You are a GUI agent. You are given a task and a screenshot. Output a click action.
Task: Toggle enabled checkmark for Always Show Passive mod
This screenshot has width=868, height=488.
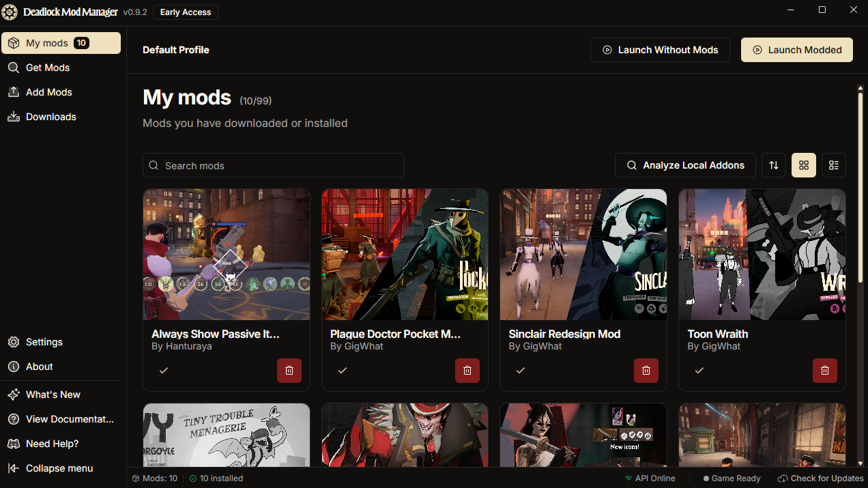164,370
